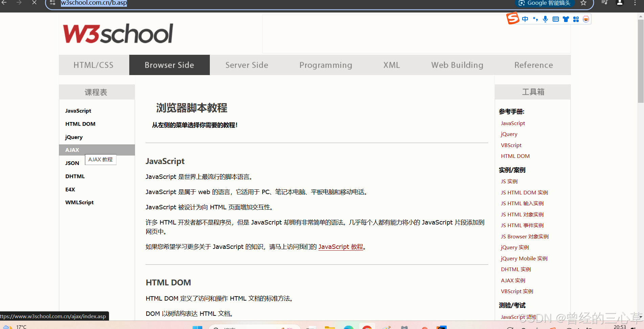Open the Sogou toolbox grid icon
Image resolution: width=644 pixels, height=329 pixels.
[576, 19]
